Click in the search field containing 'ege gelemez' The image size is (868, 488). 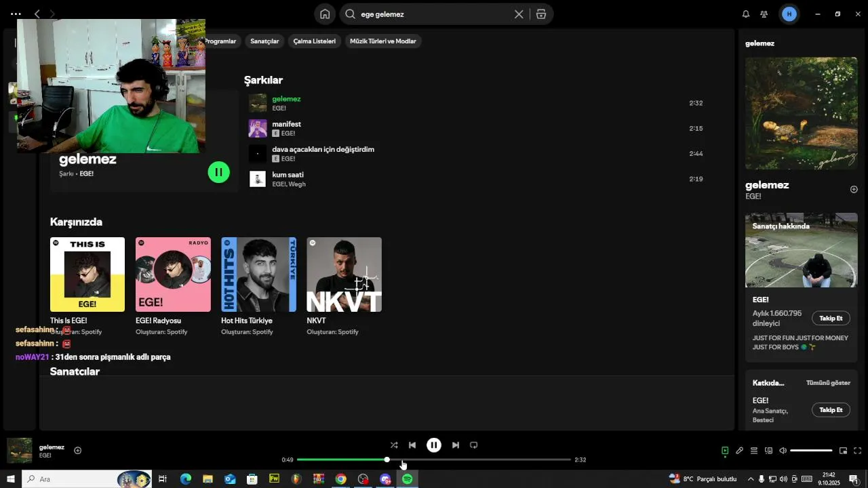coord(434,14)
